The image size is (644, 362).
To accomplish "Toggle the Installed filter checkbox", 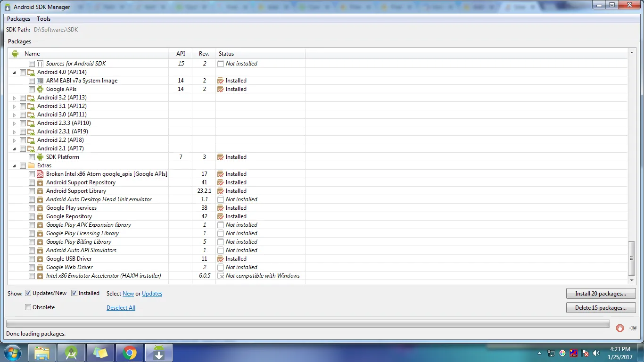I will tap(74, 293).
